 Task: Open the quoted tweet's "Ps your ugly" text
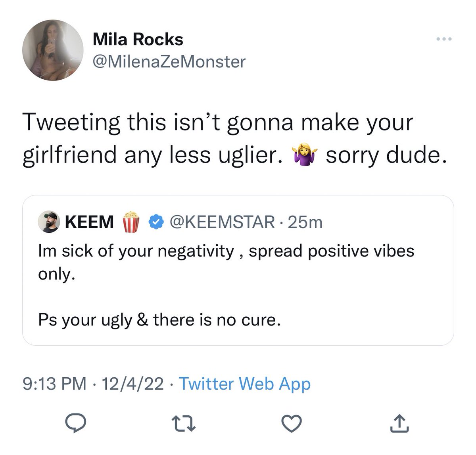[x=159, y=319]
